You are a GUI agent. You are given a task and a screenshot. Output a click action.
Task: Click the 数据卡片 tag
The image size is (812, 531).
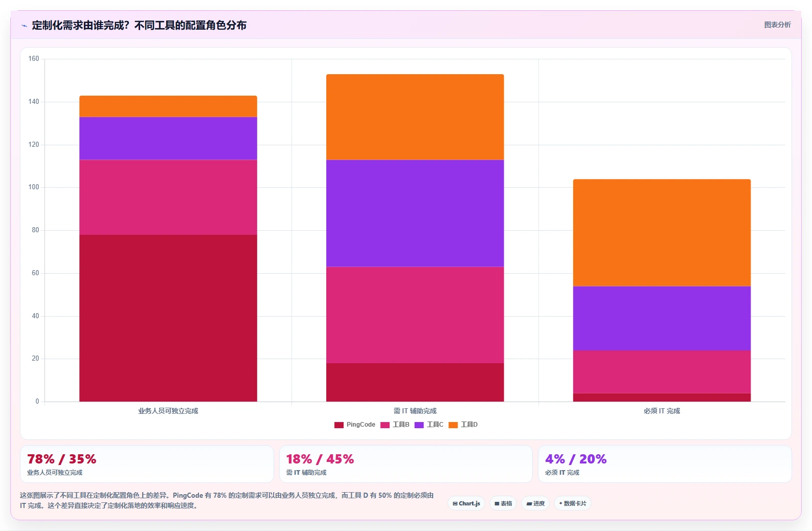coord(573,503)
